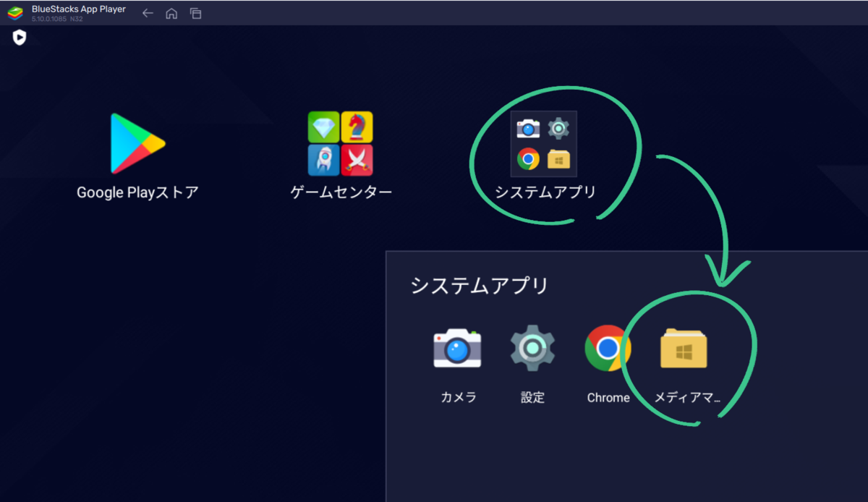Click the BlueStacks logo in title bar
Image resolution: width=868 pixels, height=502 pixels.
(15, 13)
